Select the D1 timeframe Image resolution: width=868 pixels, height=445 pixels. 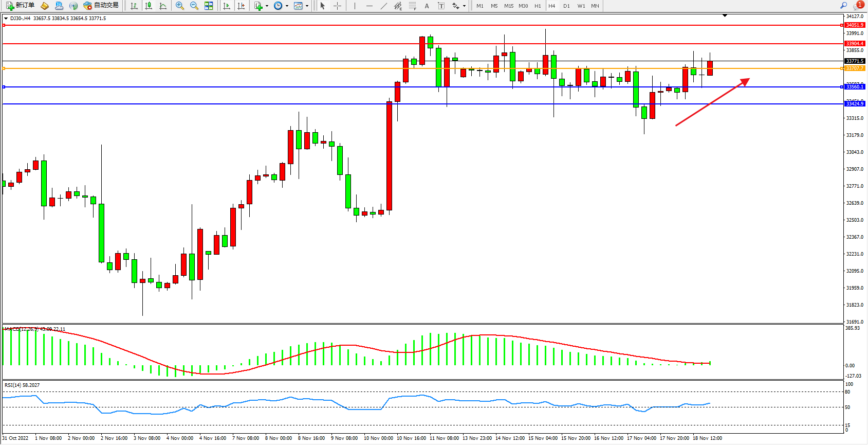(x=566, y=6)
